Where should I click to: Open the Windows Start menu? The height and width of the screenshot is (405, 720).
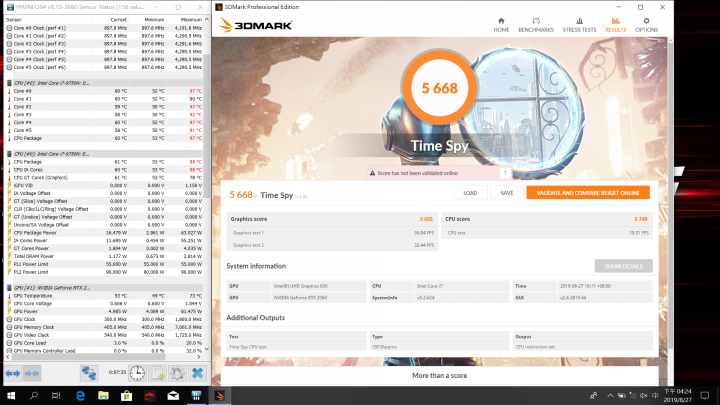point(11,395)
